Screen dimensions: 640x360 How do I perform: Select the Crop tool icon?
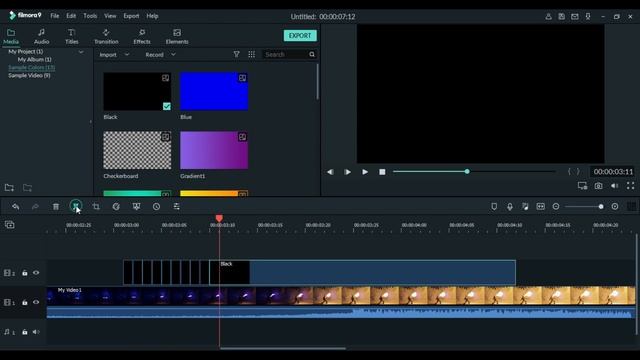pos(96,207)
